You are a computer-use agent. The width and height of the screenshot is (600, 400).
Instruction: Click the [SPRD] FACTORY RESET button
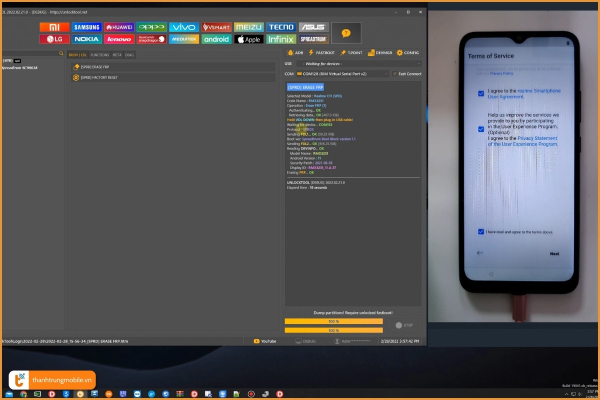point(102,76)
